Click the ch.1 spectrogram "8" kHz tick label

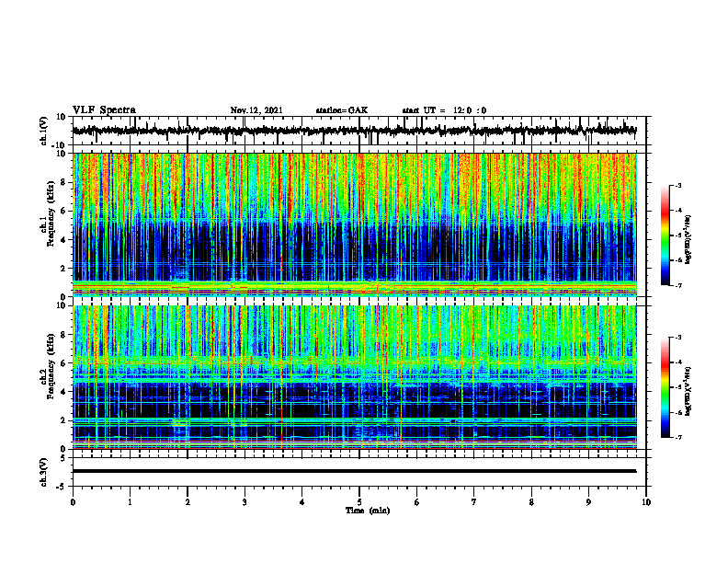pyautogui.click(x=63, y=182)
